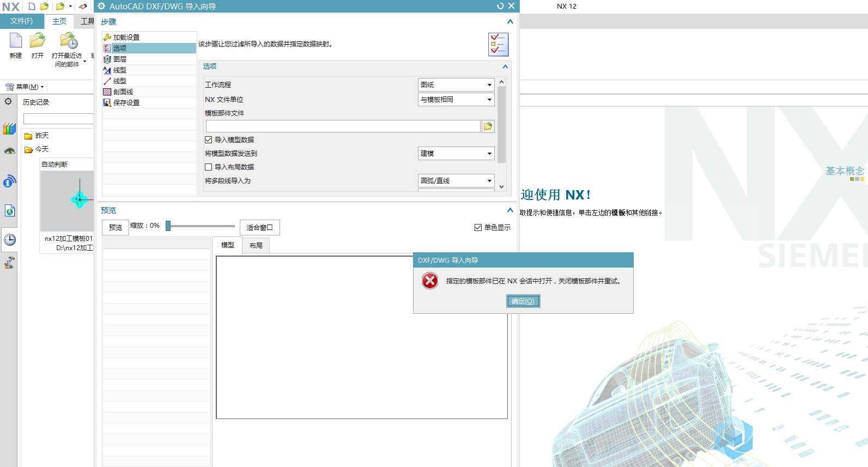Close the AutoCAD DXF/DWG wizard window
The height and width of the screenshot is (467, 868).
coord(511,6)
